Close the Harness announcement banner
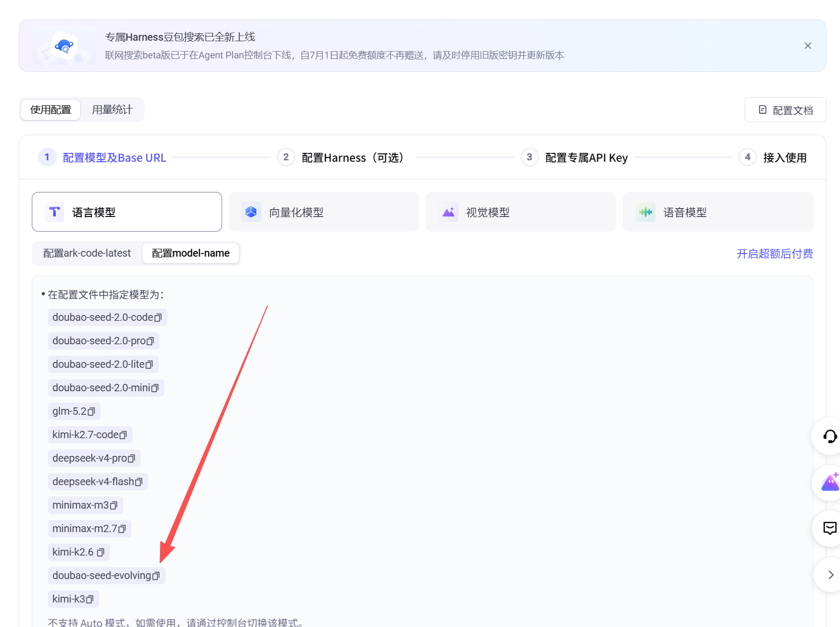This screenshot has width=840, height=627. [x=808, y=46]
